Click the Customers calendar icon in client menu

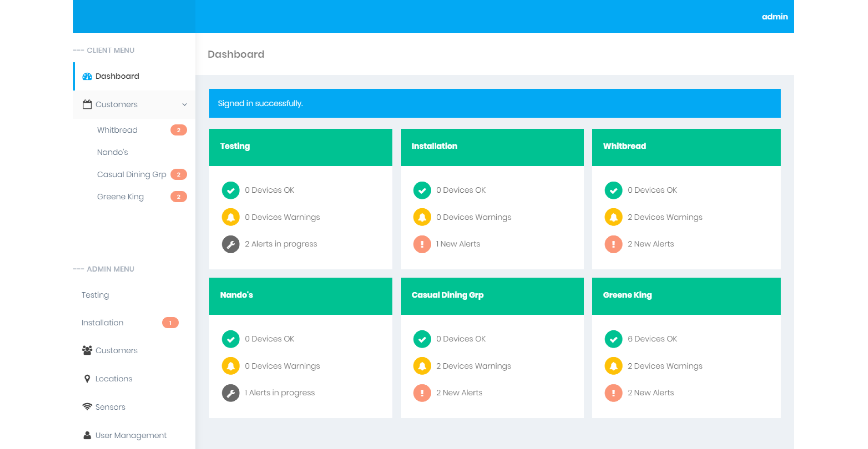coord(87,104)
